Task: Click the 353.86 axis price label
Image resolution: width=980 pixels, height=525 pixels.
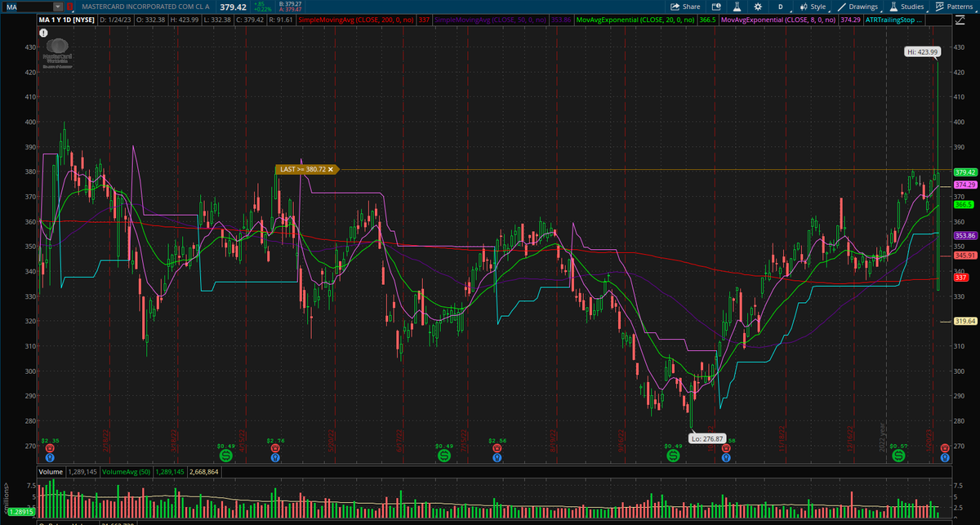Action: point(965,235)
